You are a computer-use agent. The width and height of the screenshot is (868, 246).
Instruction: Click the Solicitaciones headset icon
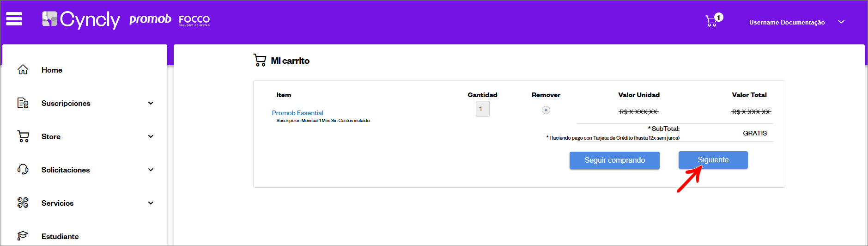click(x=23, y=169)
